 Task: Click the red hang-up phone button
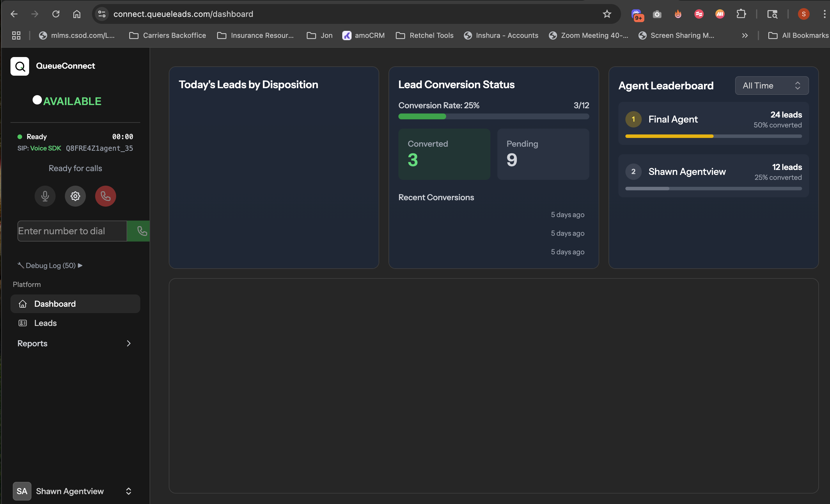pos(105,196)
